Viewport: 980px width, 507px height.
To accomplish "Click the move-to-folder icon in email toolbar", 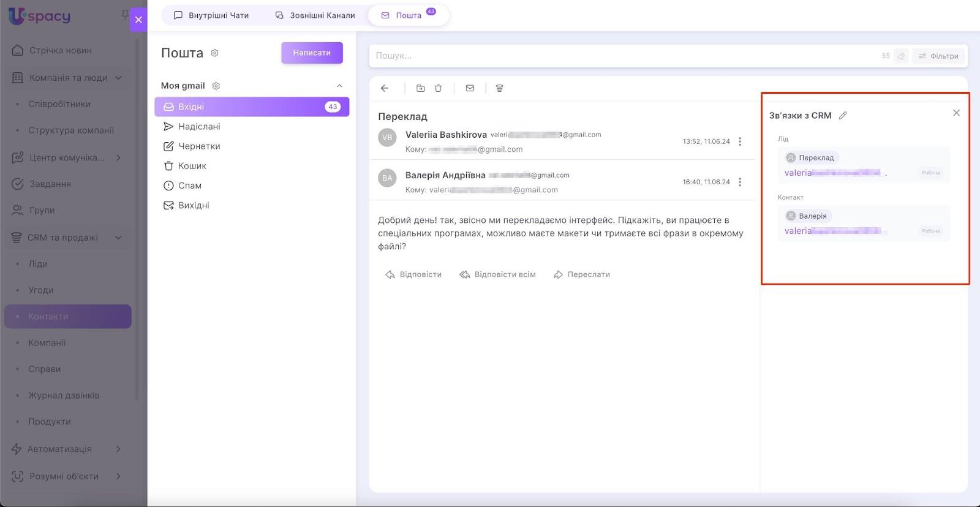I will click(x=420, y=88).
